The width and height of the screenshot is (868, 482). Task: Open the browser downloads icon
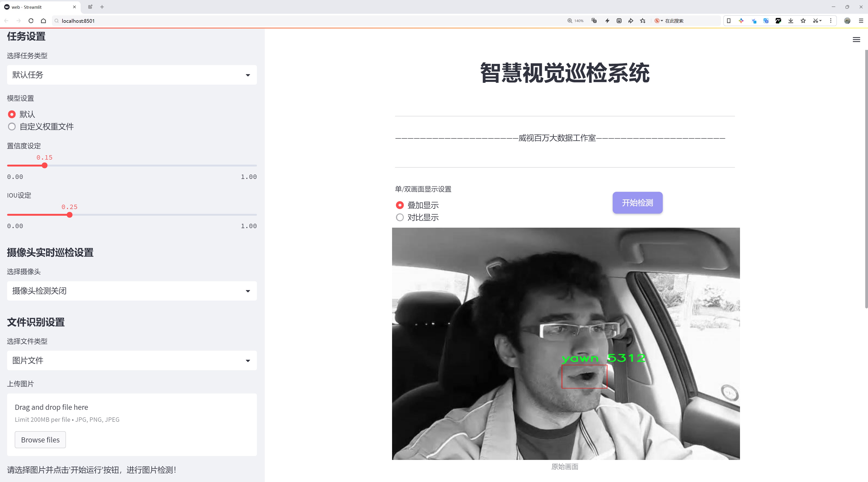click(x=791, y=20)
